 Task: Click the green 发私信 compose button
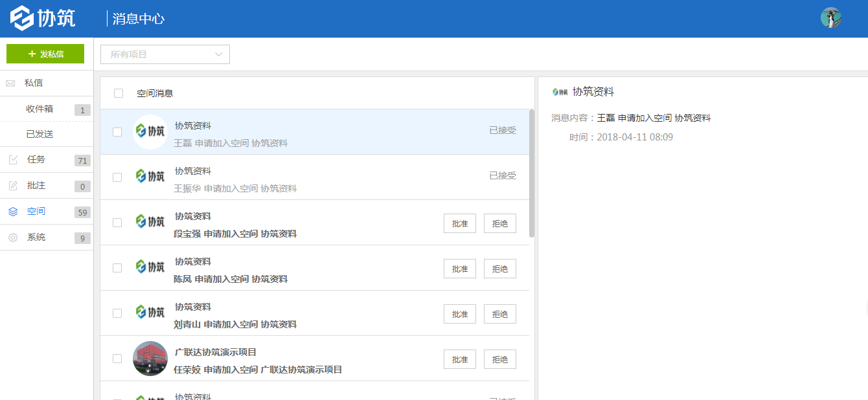pos(45,54)
